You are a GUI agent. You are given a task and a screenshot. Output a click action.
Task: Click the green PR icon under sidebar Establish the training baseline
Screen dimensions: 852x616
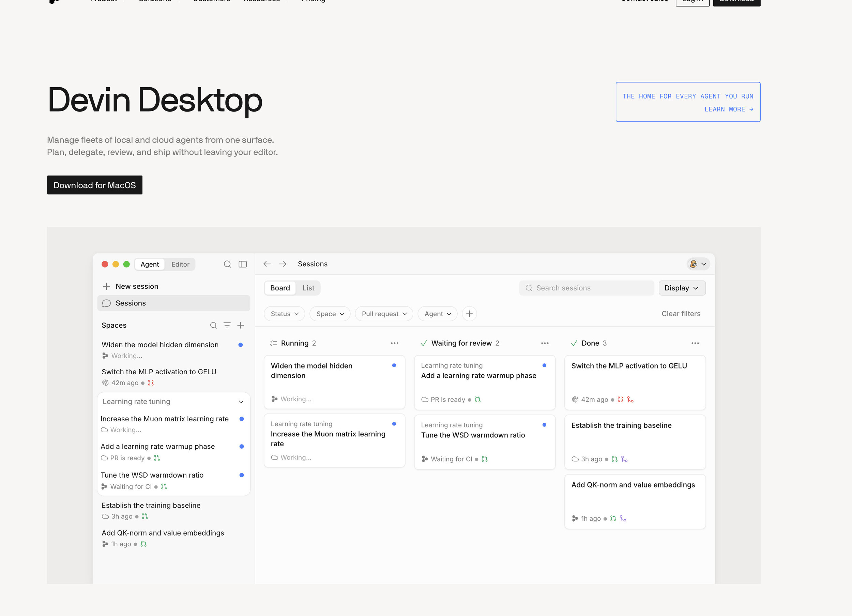(144, 516)
